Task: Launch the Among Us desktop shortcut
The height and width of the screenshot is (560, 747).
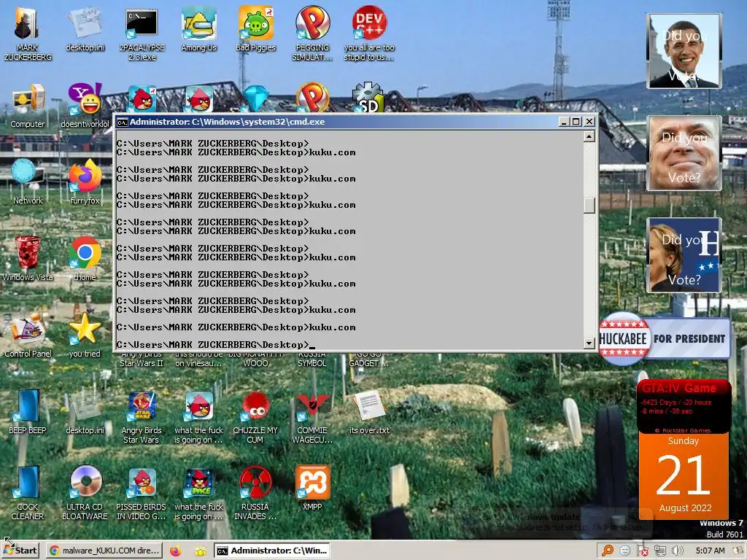Action: tap(198, 29)
